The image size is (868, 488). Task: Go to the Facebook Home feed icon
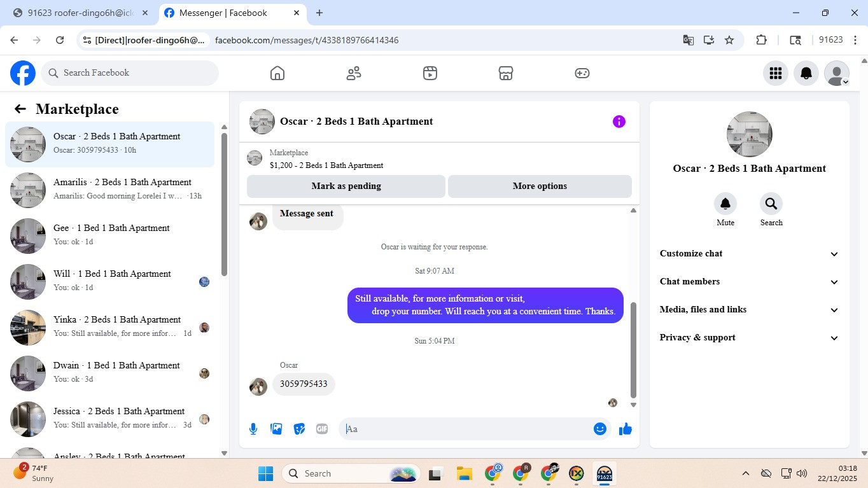[277, 73]
